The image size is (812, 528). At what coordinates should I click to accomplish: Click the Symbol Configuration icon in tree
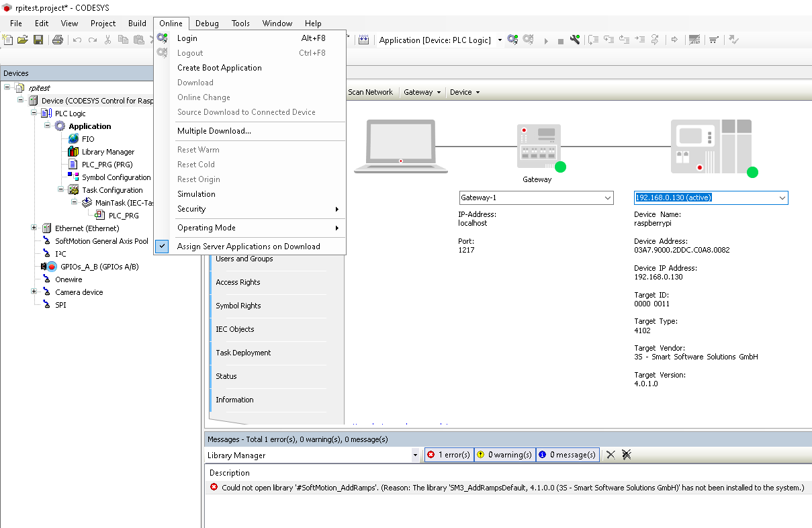click(73, 177)
